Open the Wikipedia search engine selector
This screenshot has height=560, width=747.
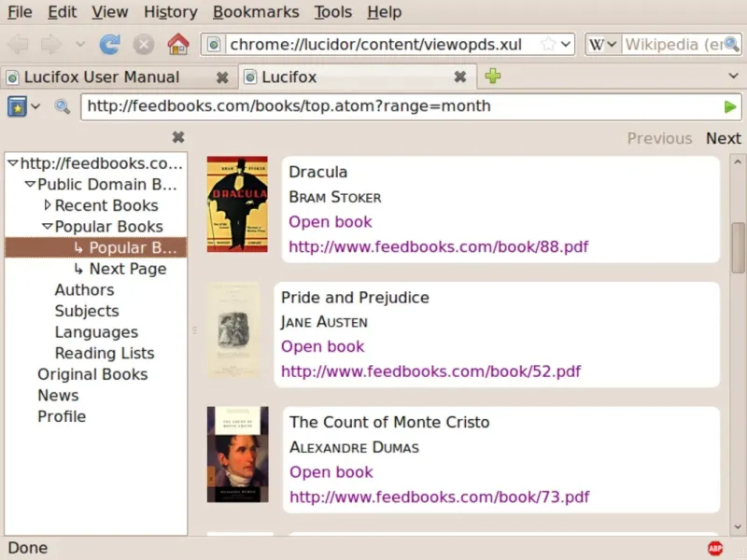(602, 44)
